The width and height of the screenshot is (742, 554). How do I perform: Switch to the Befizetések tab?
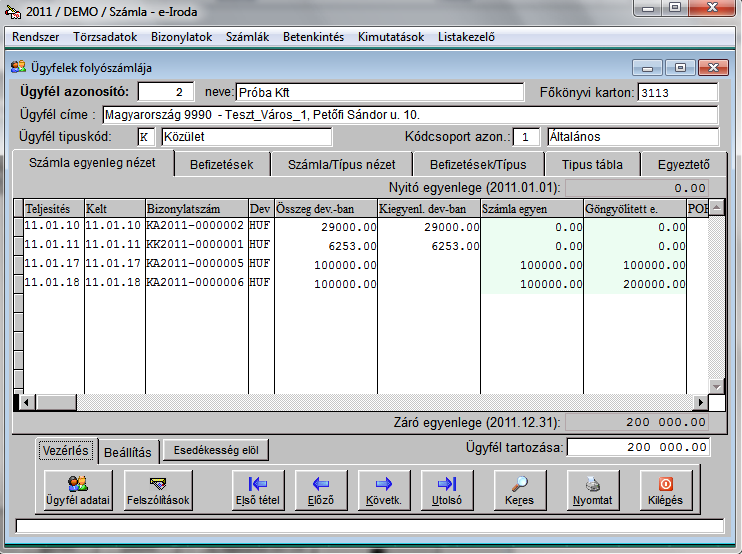pyautogui.click(x=223, y=164)
